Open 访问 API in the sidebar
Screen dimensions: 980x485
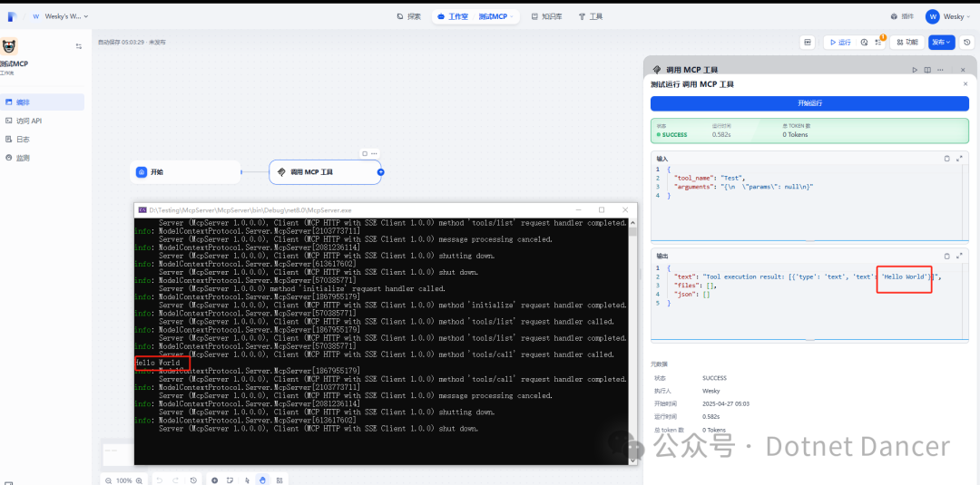coord(25,121)
